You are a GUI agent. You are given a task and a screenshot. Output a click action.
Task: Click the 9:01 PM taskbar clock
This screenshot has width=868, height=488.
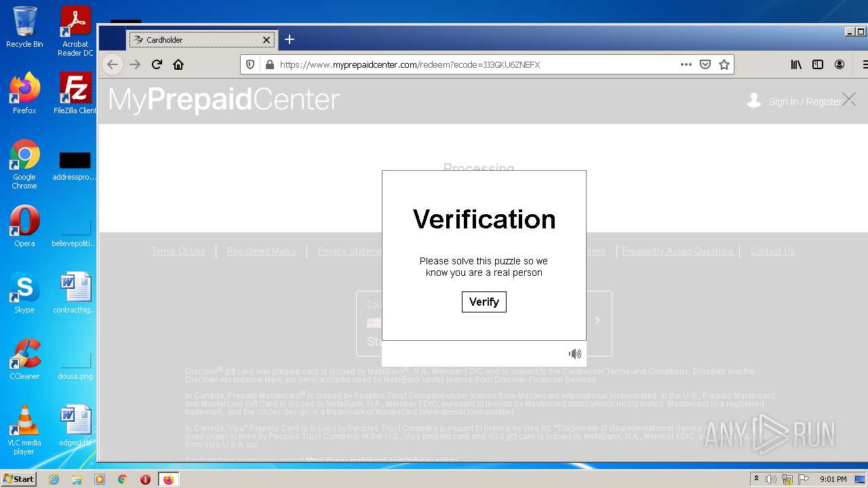833,479
